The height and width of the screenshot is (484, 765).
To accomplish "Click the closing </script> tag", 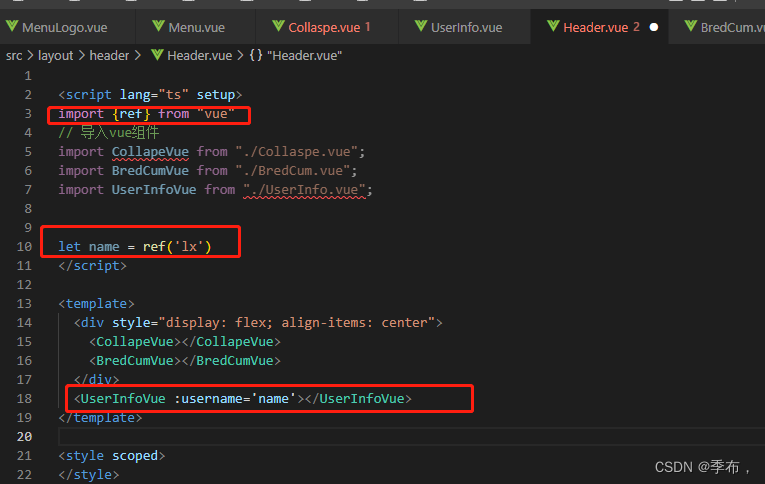I will click(92, 266).
